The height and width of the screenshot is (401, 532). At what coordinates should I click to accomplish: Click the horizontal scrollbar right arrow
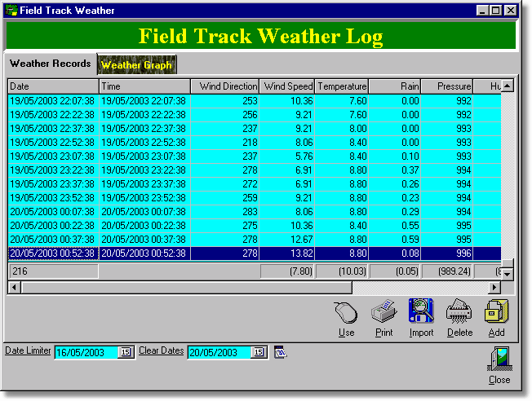494,288
